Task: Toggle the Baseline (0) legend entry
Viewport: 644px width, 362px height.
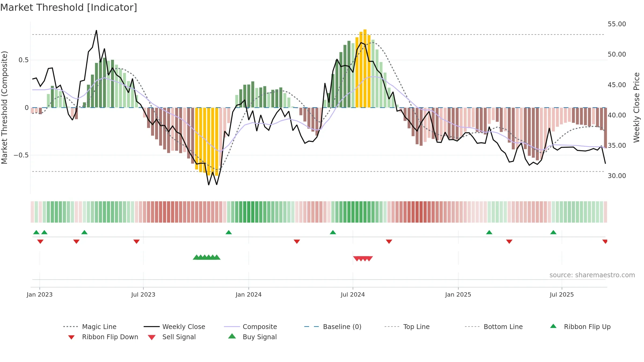Action: pyautogui.click(x=333, y=327)
